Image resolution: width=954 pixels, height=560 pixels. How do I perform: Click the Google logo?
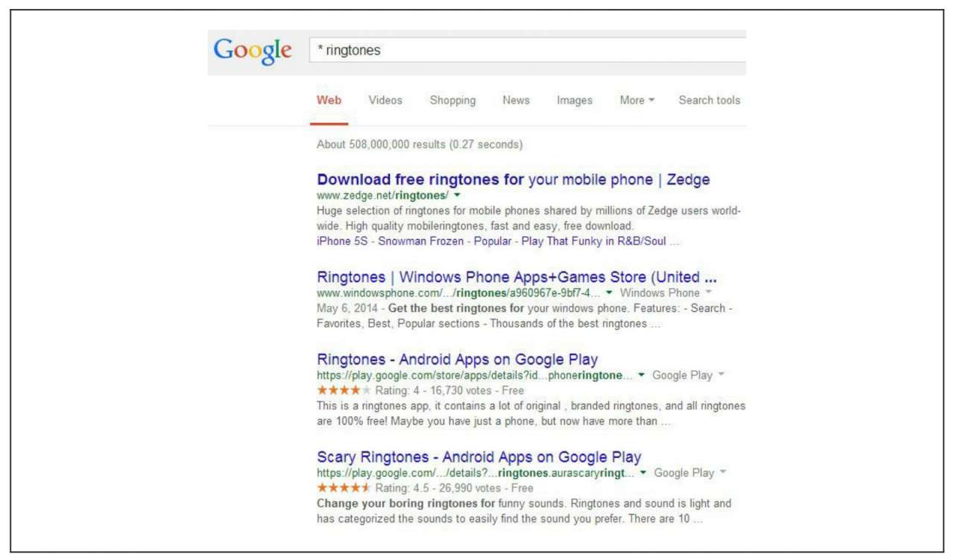pyautogui.click(x=253, y=51)
